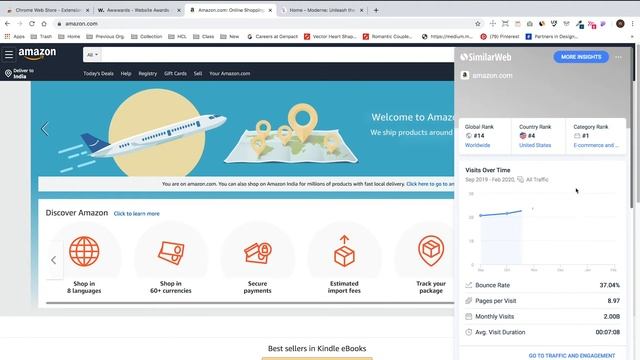The image size is (640, 360).
Task: Open the Apps bookmarks shortcut
Action: pyautogui.click(x=14, y=37)
